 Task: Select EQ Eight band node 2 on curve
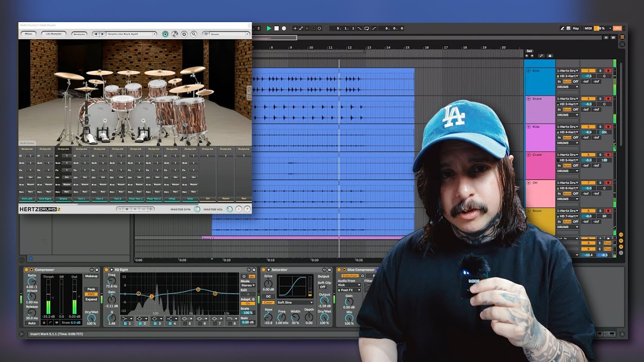click(x=151, y=297)
